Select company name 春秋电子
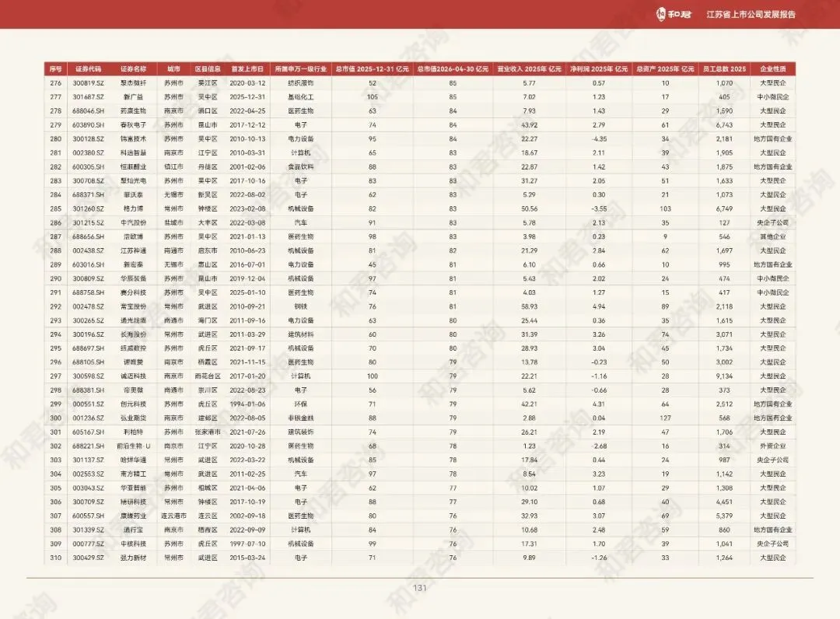 (134, 124)
